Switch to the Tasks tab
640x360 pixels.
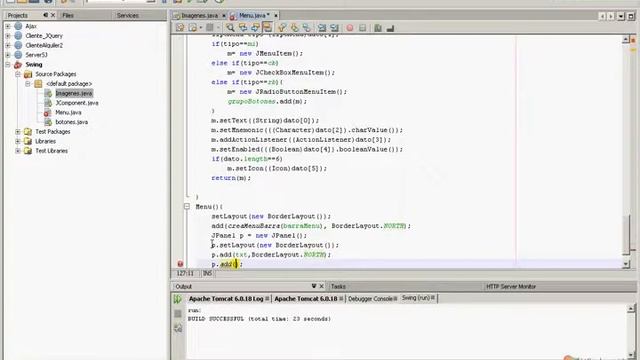[338, 287]
